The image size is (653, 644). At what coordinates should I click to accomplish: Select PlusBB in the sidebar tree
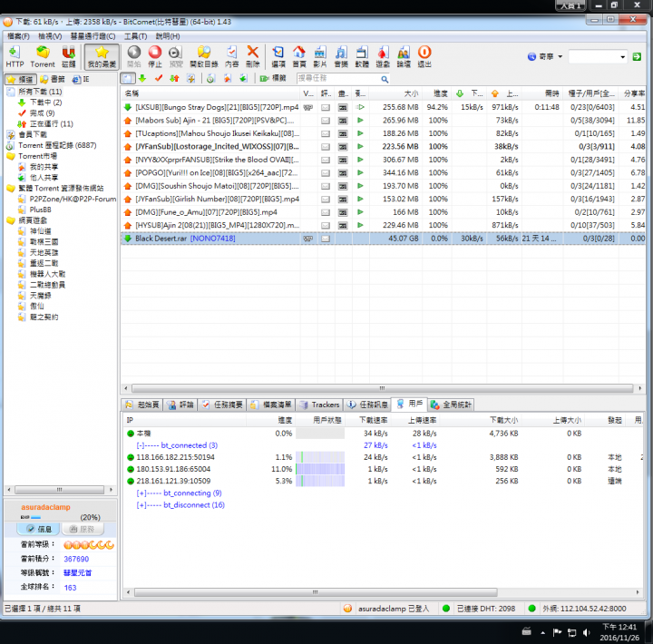[40, 210]
